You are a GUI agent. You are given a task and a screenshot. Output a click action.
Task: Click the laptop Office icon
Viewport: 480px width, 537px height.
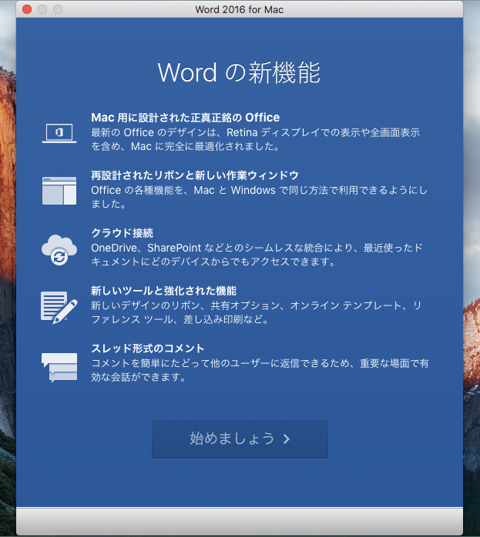[x=59, y=133]
